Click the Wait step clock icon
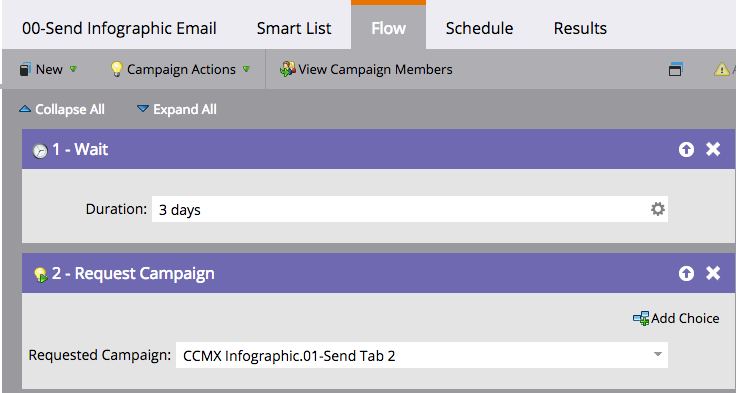Image resolution: width=736 pixels, height=393 pixels. coord(40,151)
